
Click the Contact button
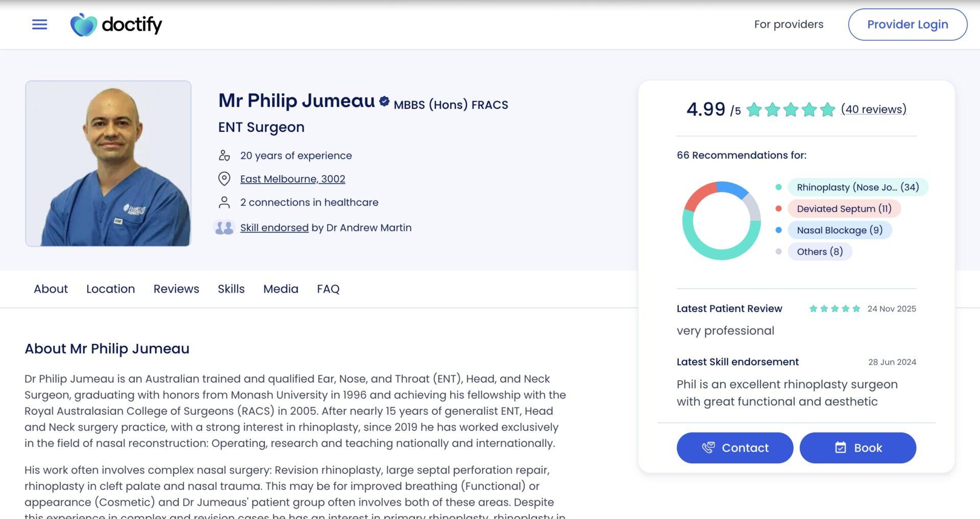734,448
